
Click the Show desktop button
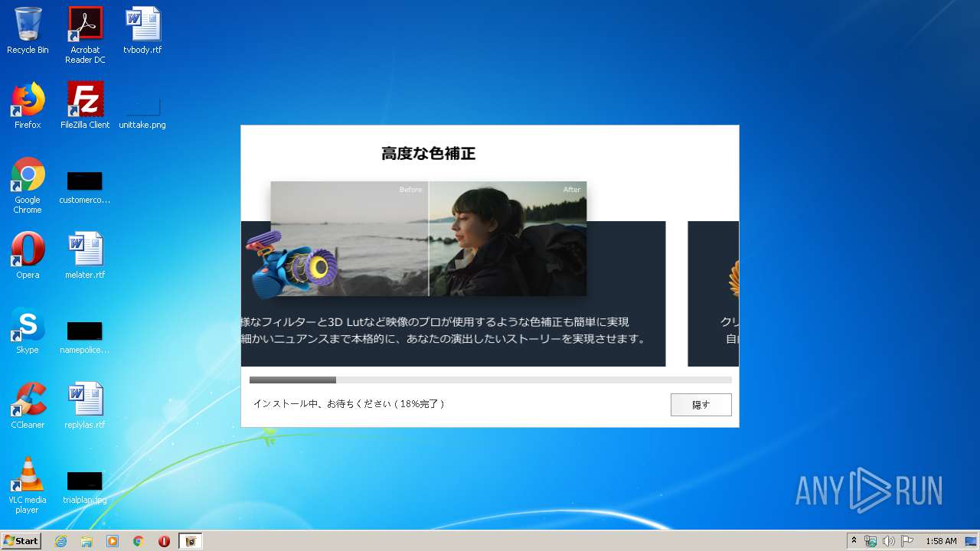(972, 541)
